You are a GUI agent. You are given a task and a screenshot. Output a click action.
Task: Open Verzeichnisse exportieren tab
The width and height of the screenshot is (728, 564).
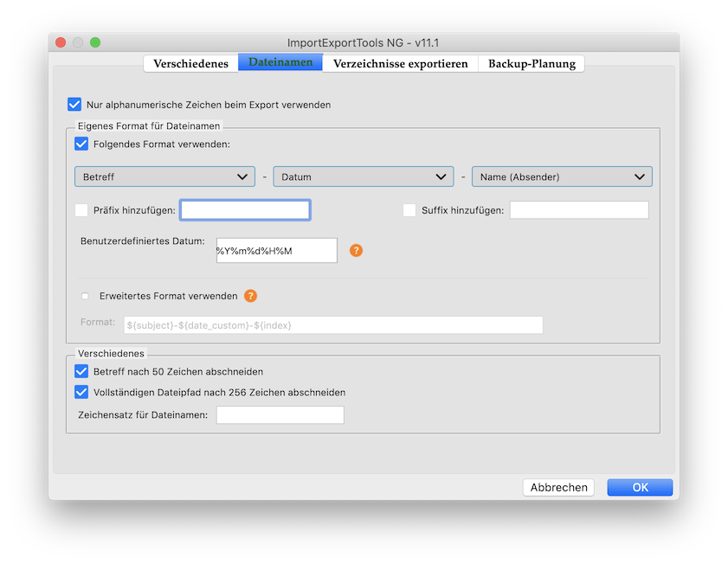click(400, 63)
